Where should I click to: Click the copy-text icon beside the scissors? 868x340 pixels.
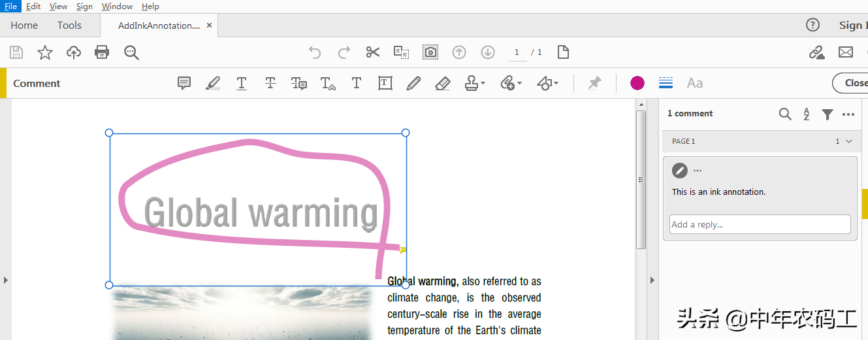[401, 52]
